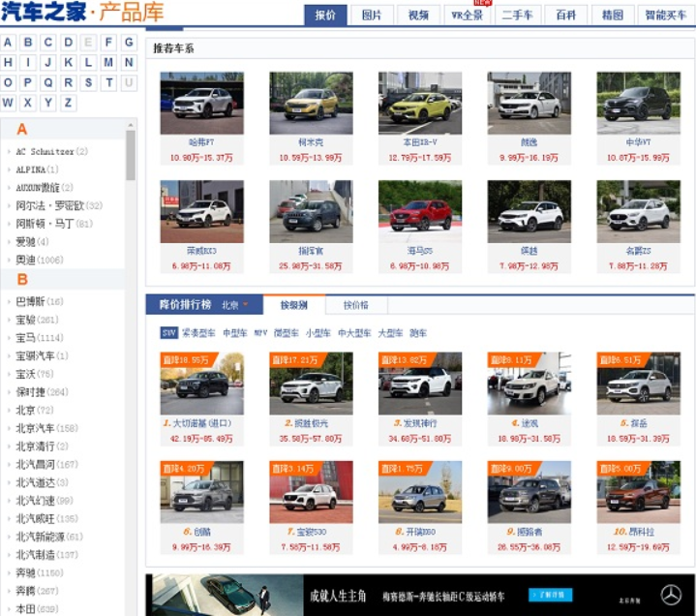The height and width of the screenshot is (616, 696).
Task: Select the 紧凑型车 category filter
Action: pos(198,332)
